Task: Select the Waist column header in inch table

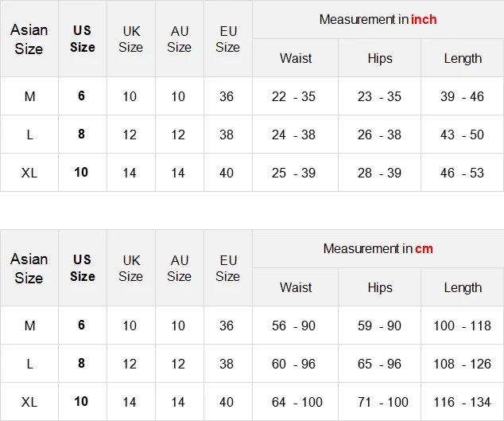Action: click(x=296, y=58)
